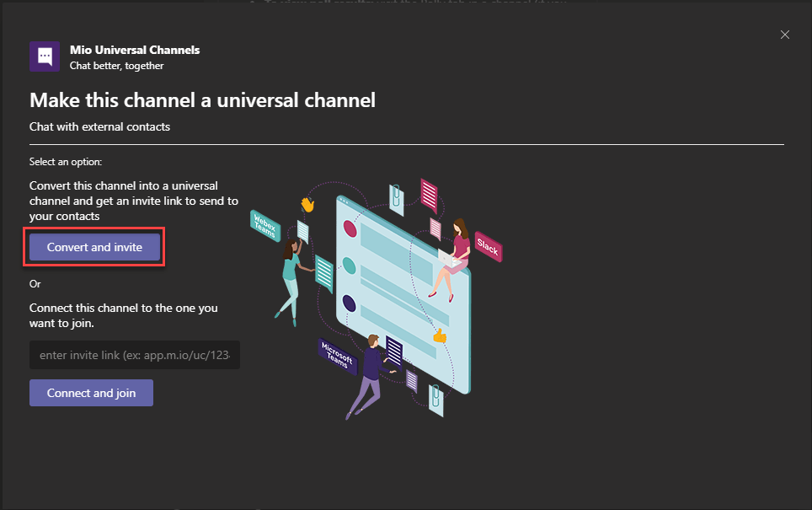Click the "Make this channel a universal channel" heading

click(202, 100)
